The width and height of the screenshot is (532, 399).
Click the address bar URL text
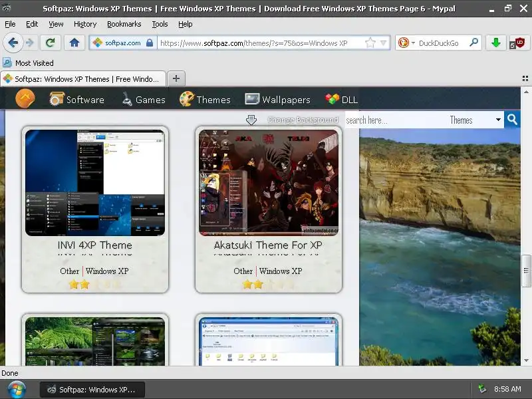point(254,43)
